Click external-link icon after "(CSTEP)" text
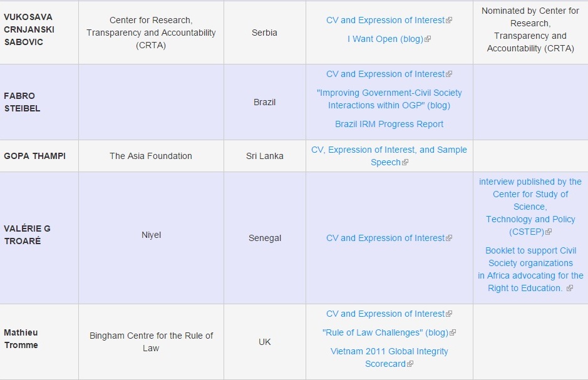Image resolution: width=588 pixels, height=380 pixels. [549, 232]
